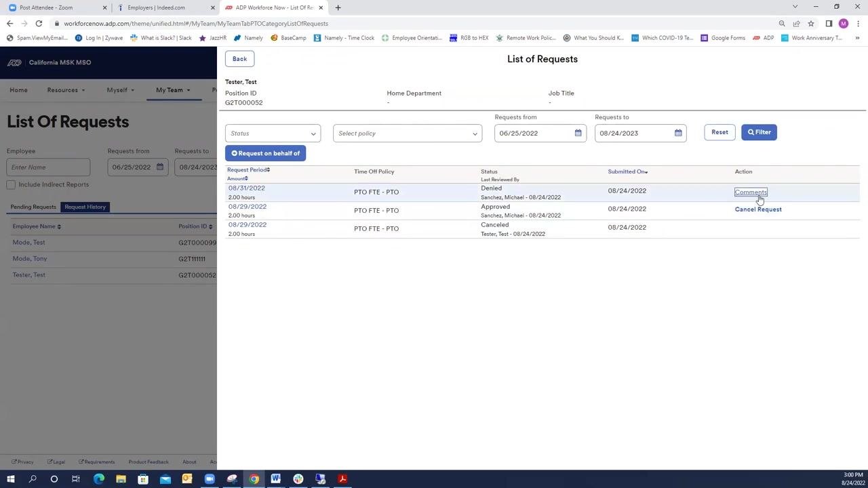Sort by the Request Period column arrows
The width and height of the screenshot is (868, 488).
[x=269, y=170]
